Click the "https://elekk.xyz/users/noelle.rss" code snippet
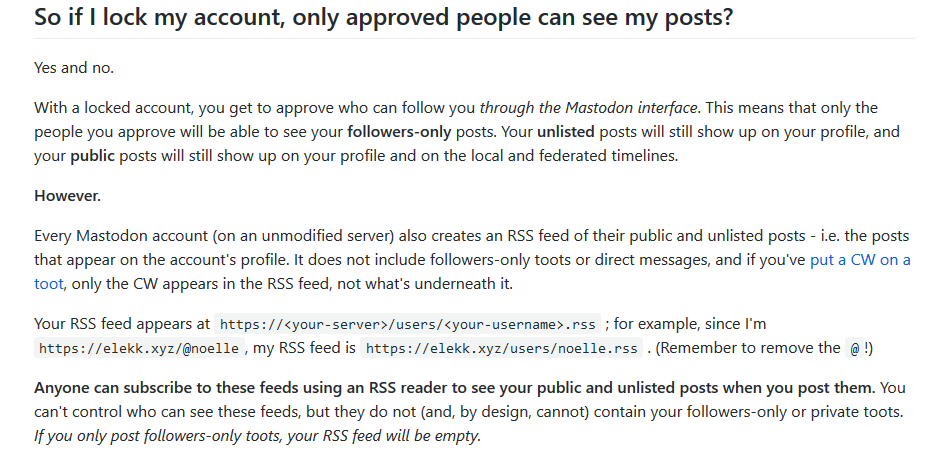Screen dimensions: 926x461 501,348
